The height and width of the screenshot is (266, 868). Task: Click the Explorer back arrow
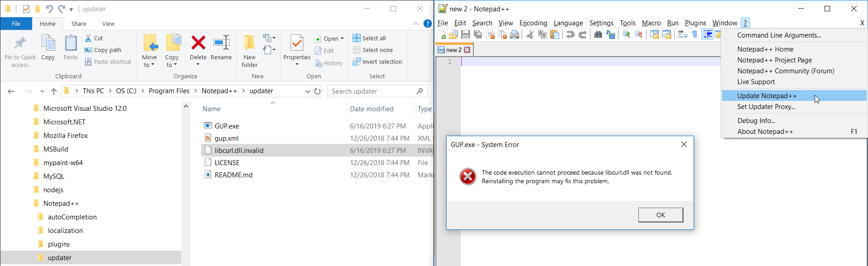tap(11, 91)
